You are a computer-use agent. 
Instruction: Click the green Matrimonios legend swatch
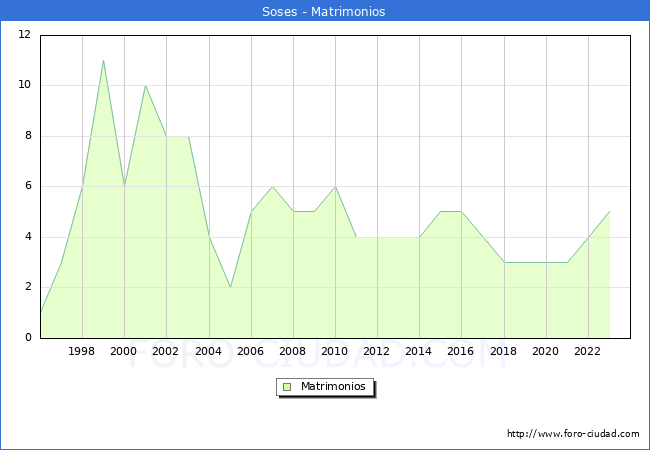pos(286,387)
